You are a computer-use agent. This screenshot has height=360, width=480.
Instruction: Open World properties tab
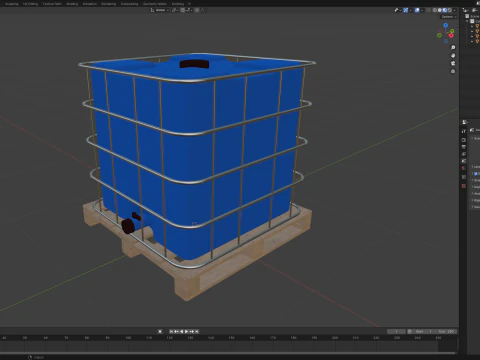click(x=464, y=168)
